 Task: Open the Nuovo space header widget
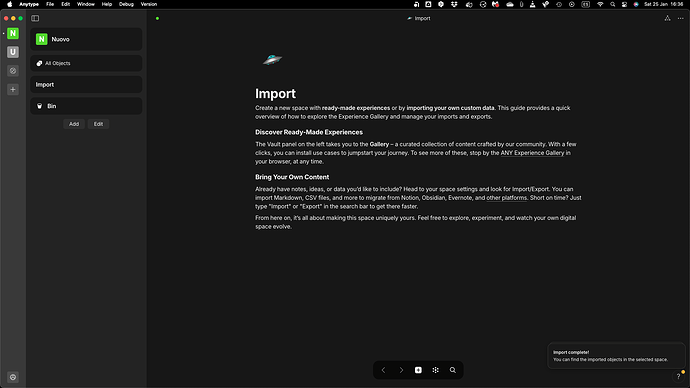click(86, 39)
